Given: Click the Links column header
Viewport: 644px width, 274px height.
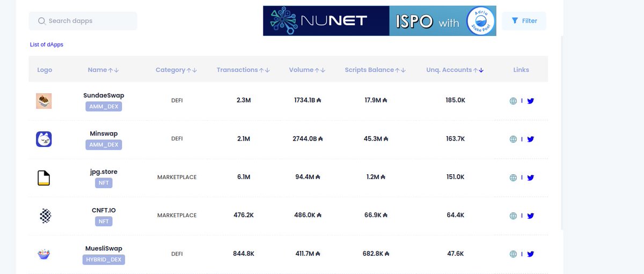Looking at the screenshot, I should pyautogui.click(x=521, y=70).
